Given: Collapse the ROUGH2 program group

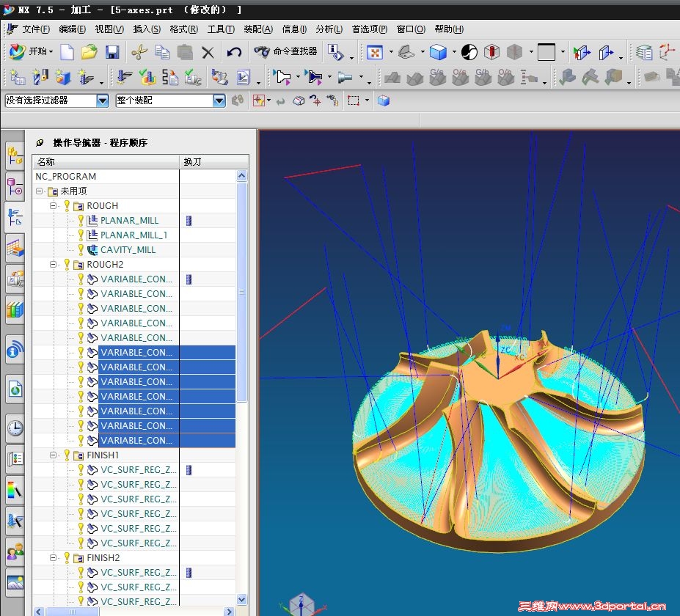Looking at the screenshot, I should [x=53, y=264].
